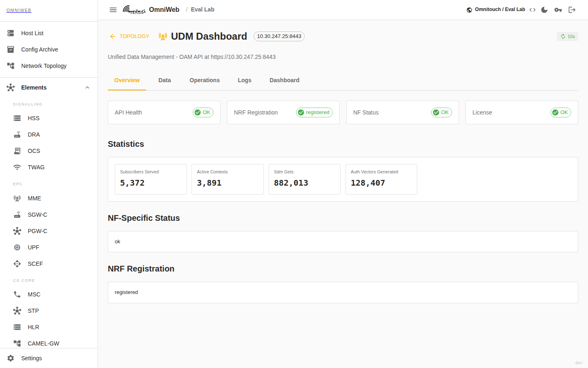
Task: Select CAMEL-GW element
Action: 49,343
